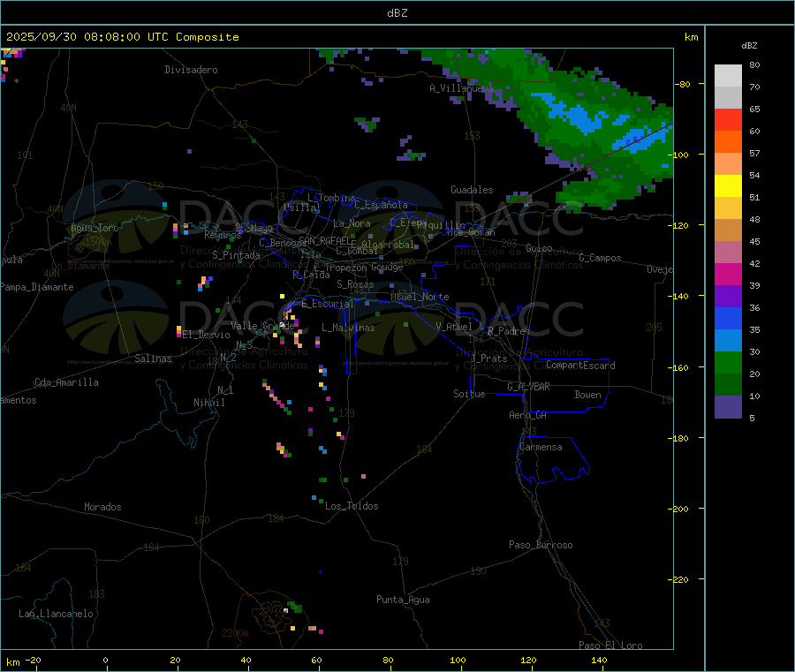Click the 140 km horizontal axis tick label

(x=599, y=660)
